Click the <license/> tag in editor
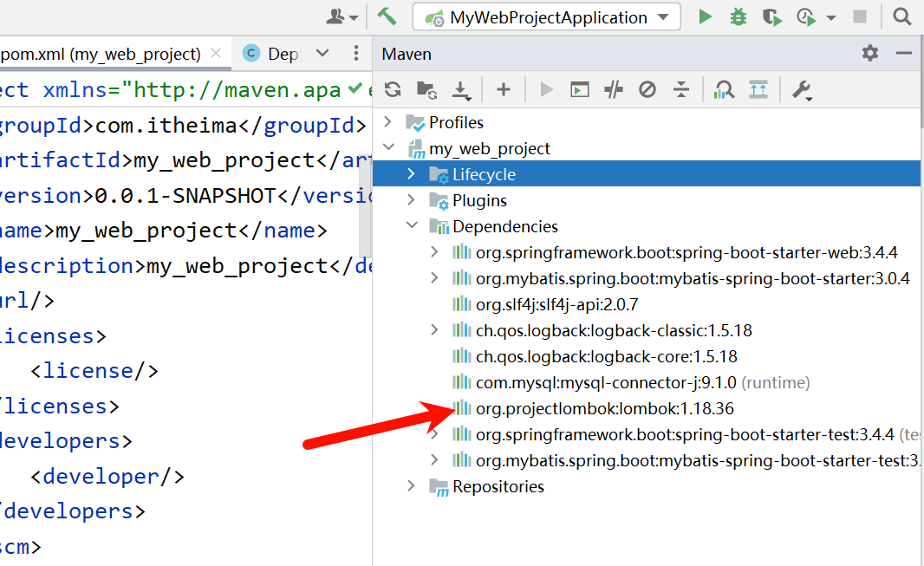The image size is (924, 566). 94,370
